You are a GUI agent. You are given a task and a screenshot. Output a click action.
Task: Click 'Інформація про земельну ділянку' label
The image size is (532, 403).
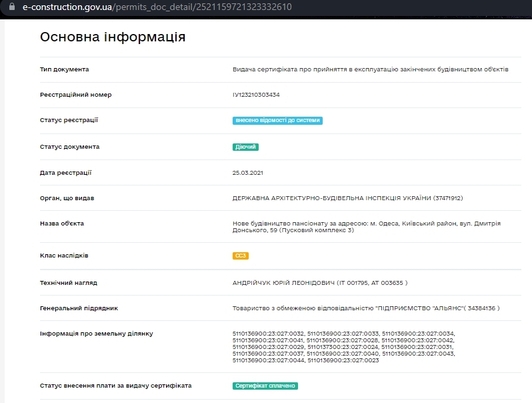click(x=97, y=334)
